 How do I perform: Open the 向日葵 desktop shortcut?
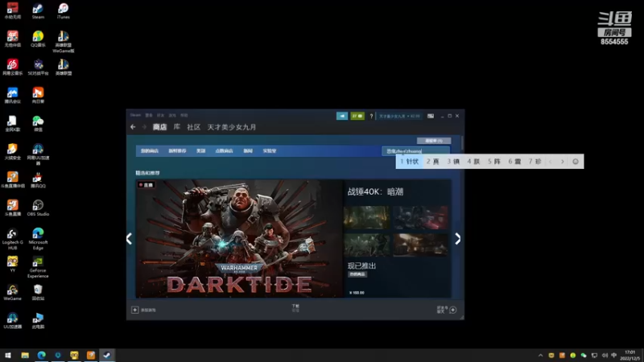click(38, 96)
